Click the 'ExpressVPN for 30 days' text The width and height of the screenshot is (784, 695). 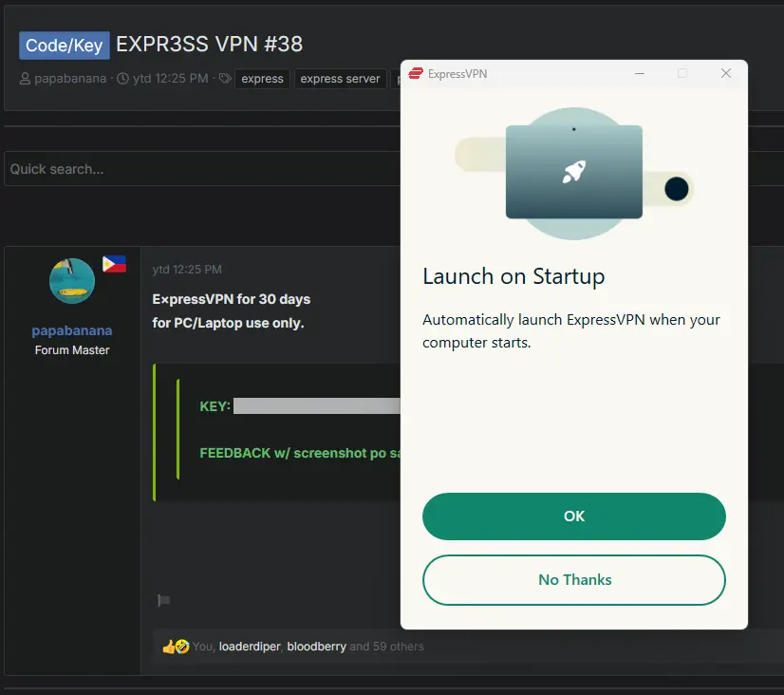[x=231, y=299]
